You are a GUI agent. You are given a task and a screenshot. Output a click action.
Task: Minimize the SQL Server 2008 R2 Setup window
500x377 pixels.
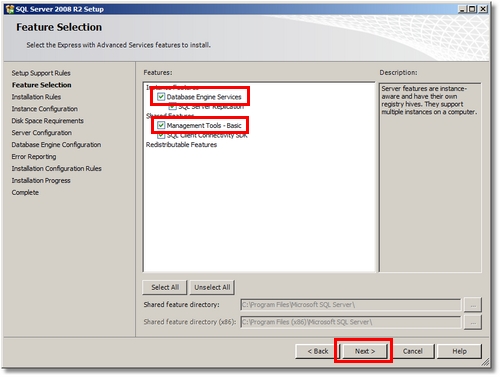462,9
